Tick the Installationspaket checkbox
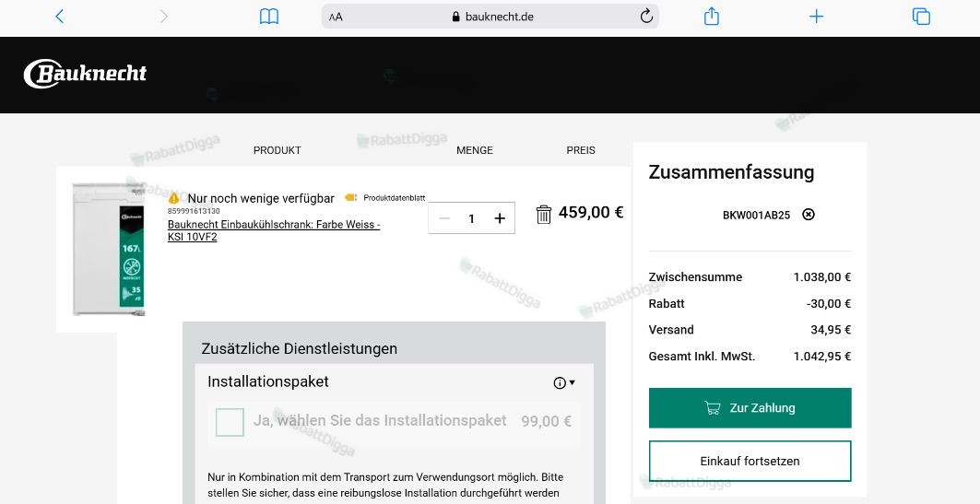 click(230, 422)
